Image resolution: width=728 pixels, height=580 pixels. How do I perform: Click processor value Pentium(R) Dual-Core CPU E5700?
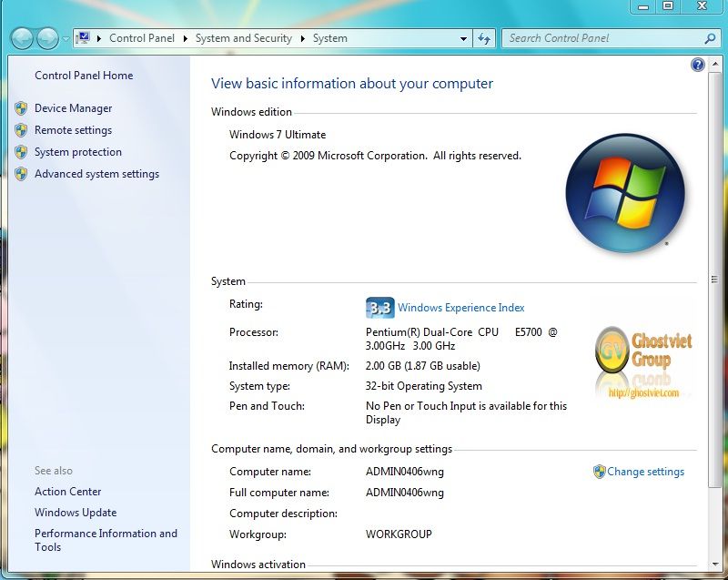point(461,339)
